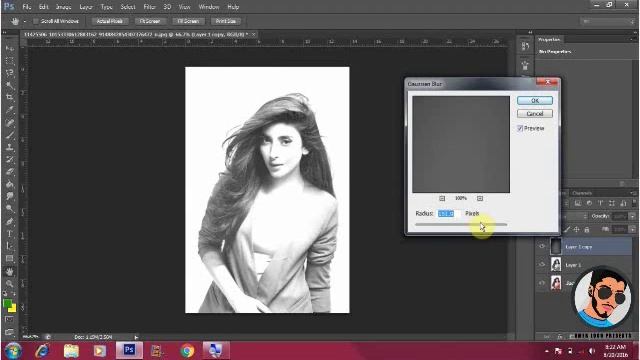This screenshot has height=360, width=640.
Task: Select the Path Selection tool
Action: 10,246
